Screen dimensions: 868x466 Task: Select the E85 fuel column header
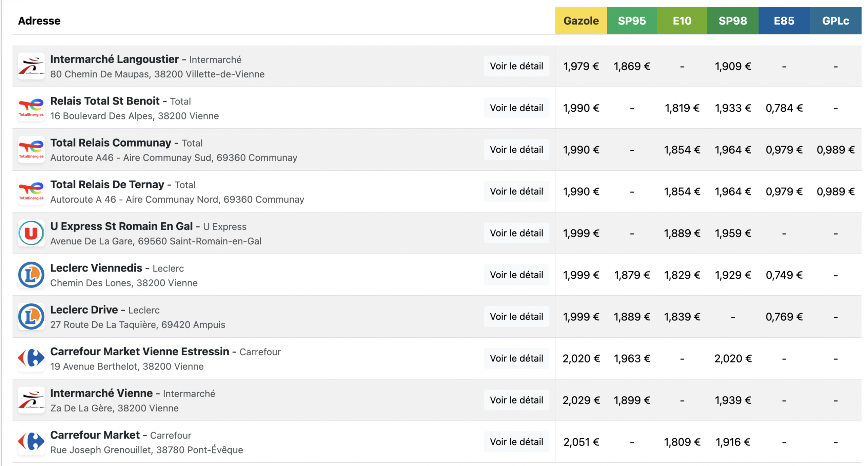784,21
